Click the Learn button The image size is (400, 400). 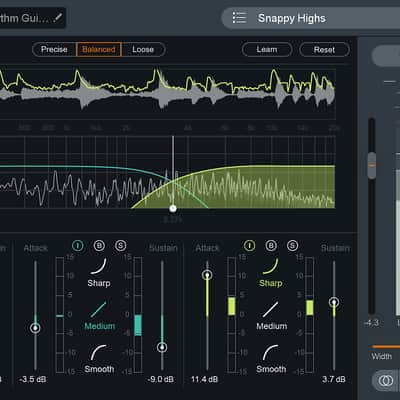(267, 50)
